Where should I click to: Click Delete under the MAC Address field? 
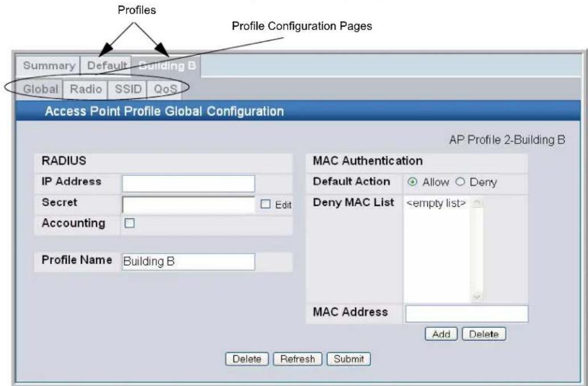[x=484, y=334]
